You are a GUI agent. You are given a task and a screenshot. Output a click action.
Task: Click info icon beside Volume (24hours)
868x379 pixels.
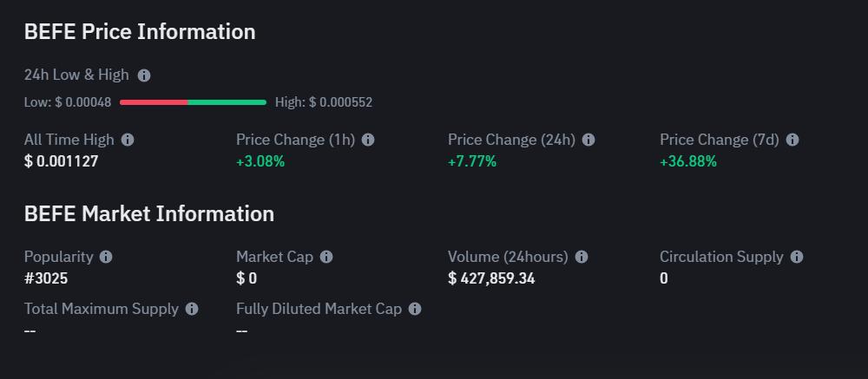[x=582, y=258]
